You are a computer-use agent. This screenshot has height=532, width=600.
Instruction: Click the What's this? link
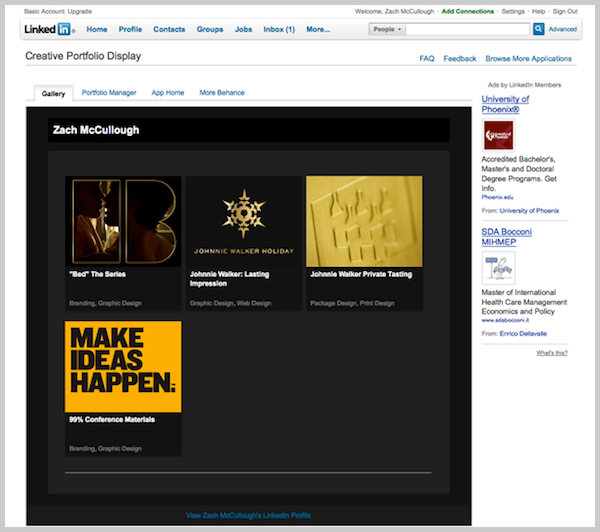point(552,353)
